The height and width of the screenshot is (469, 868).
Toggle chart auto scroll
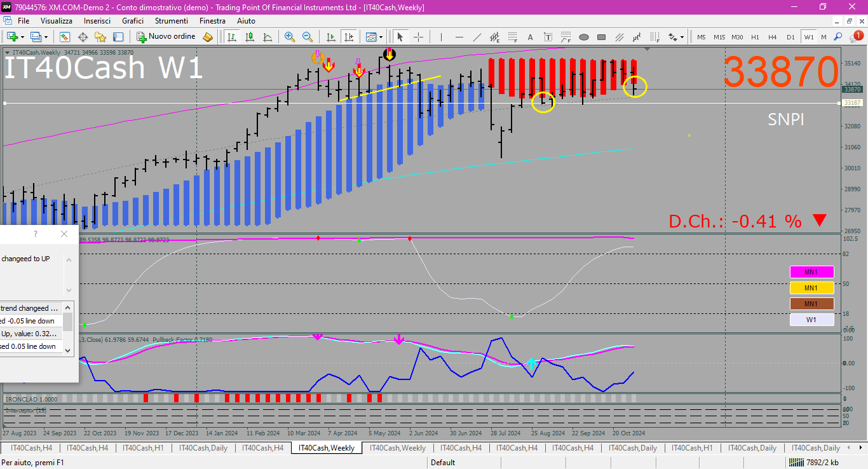click(x=330, y=37)
